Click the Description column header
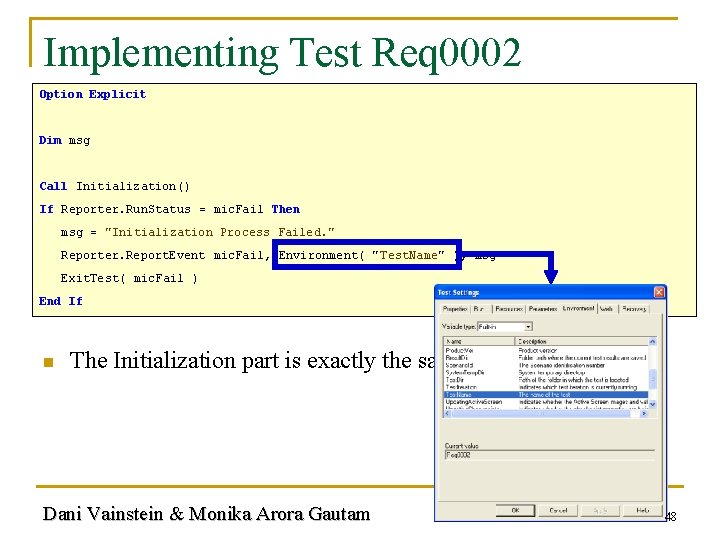The image size is (720, 540). pos(581,341)
